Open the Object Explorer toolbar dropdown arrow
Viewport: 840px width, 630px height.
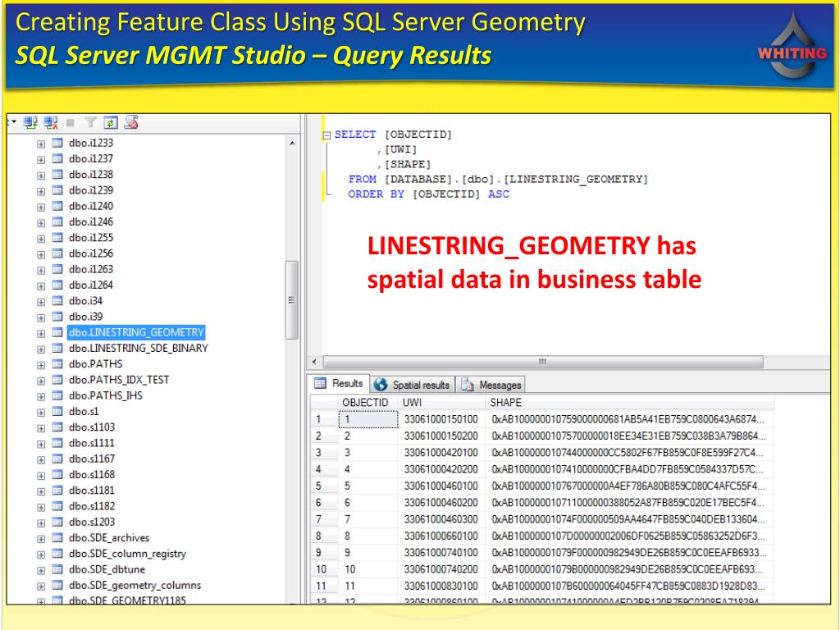point(13,122)
